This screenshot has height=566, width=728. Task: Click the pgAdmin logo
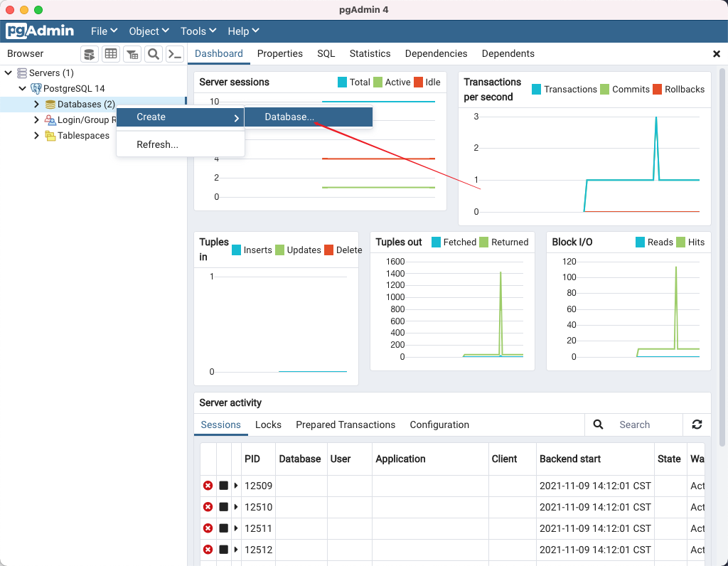(40, 31)
